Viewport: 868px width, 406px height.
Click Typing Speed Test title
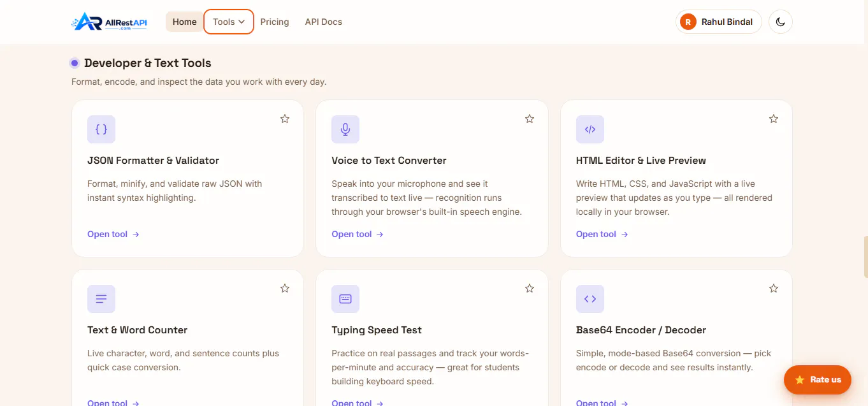pos(377,330)
